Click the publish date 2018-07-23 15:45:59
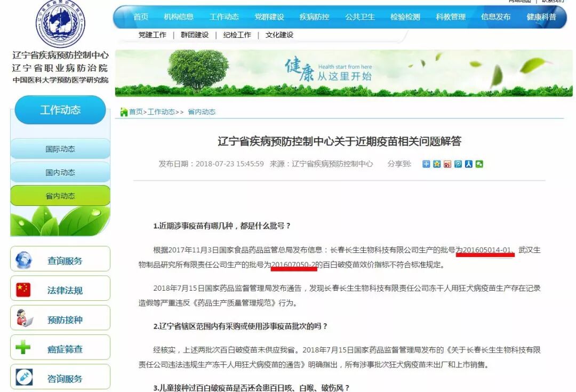 229,164
